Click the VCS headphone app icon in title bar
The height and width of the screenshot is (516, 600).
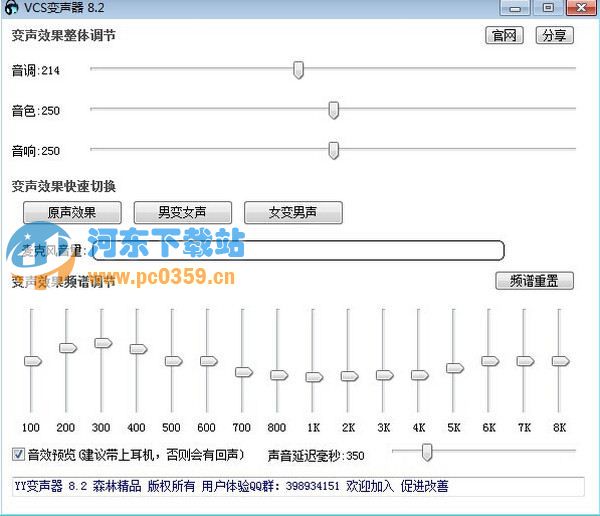pyautogui.click(x=11, y=8)
